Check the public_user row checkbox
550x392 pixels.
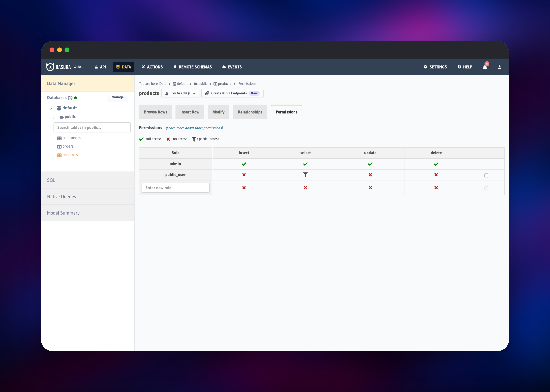[x=486, y=176]
